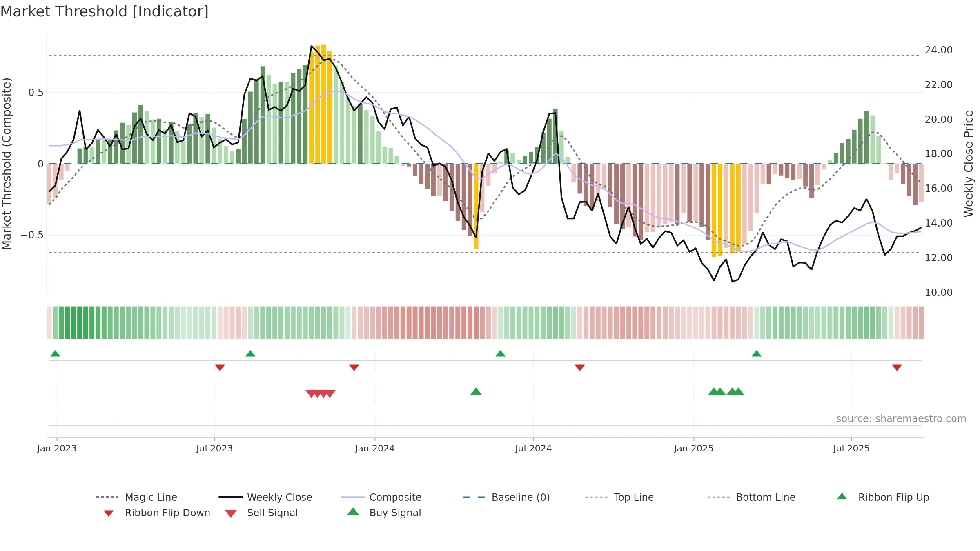Image resolution: width=980 pixels, height=551 pixels.
Task: Click the Ribbon Flip Down legend red triangle
Action: click(x=109, y=513)
